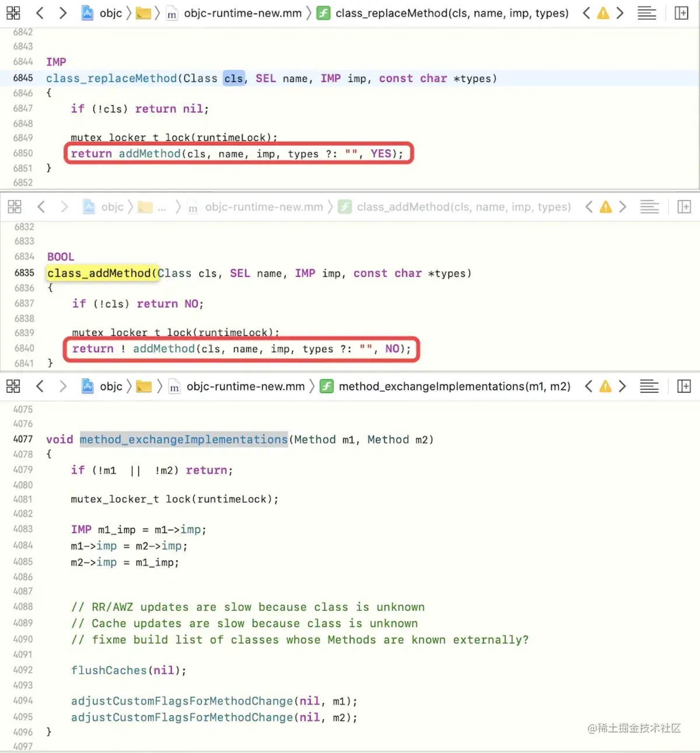Screen dimensions: 700x753
Task: Click highlighted cls parameter on line 6845
Action: point(233,78)
